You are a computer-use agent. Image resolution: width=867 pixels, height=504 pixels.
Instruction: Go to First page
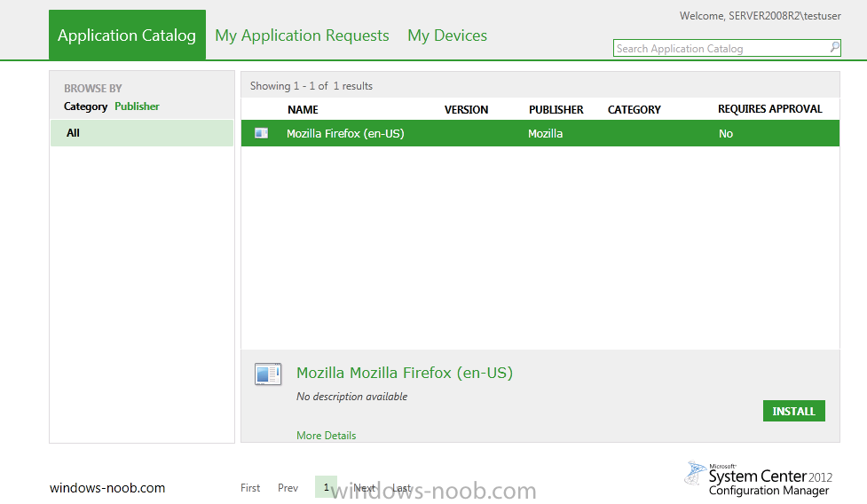click(x=250, y=487)
